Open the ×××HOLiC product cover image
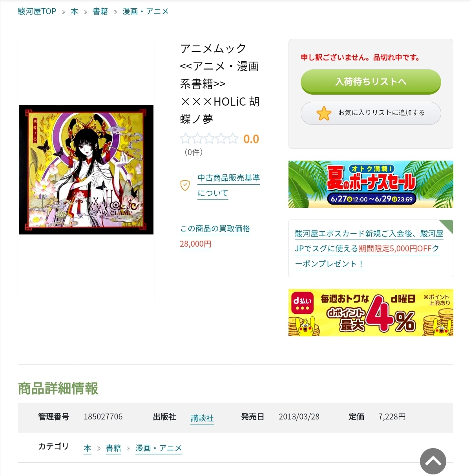 (x=86, y=170)
